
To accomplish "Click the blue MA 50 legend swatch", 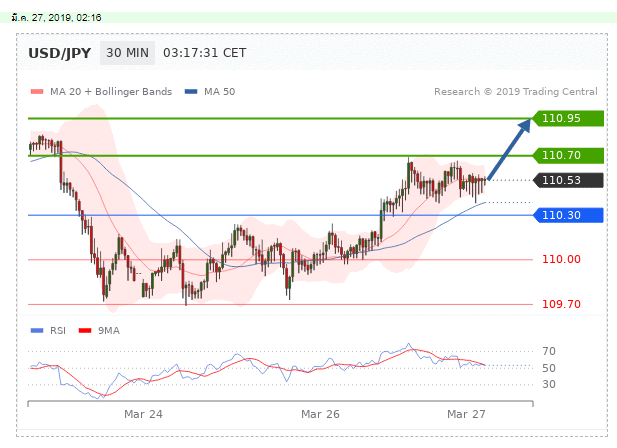I will (191, 92).
